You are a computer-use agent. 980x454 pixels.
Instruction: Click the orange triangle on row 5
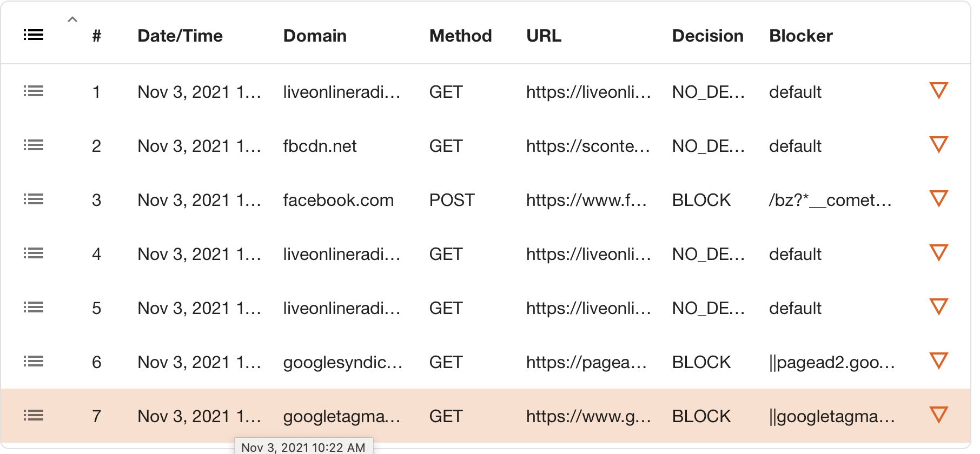[938, 306]
